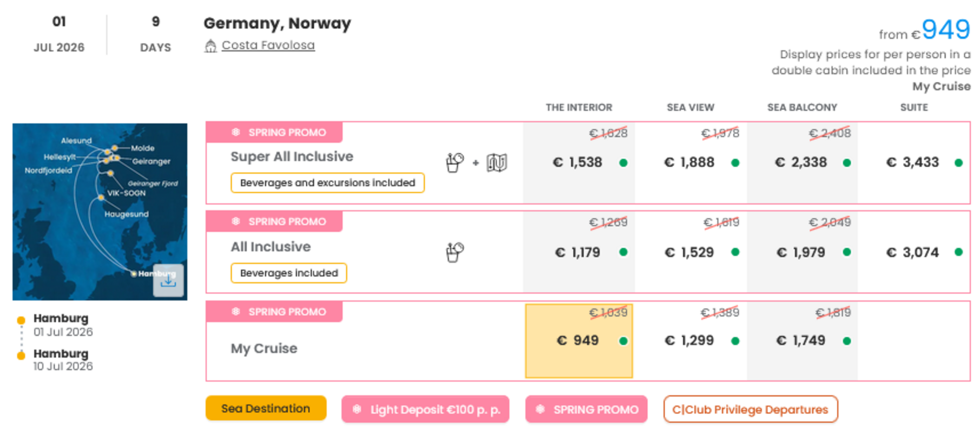Click the download icon on the itinerary map
980x433 pixels.
click(168, 279)
